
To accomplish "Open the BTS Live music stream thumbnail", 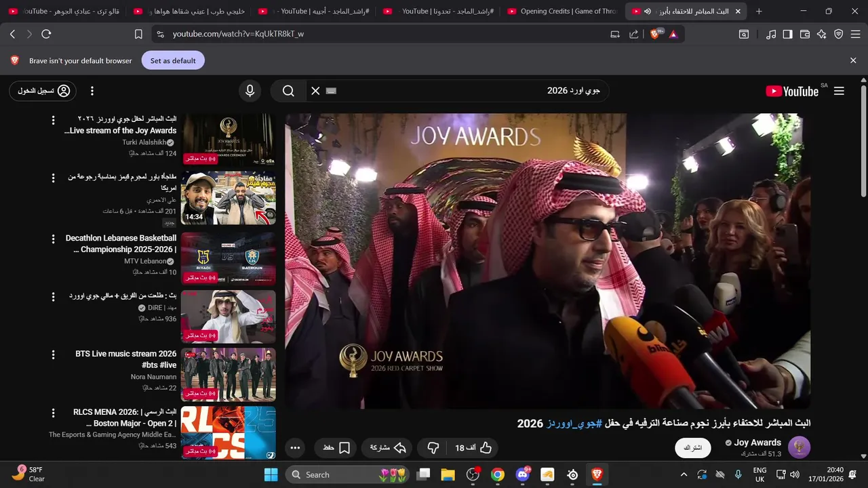I will pyautogui.click(x=229, y=374).
